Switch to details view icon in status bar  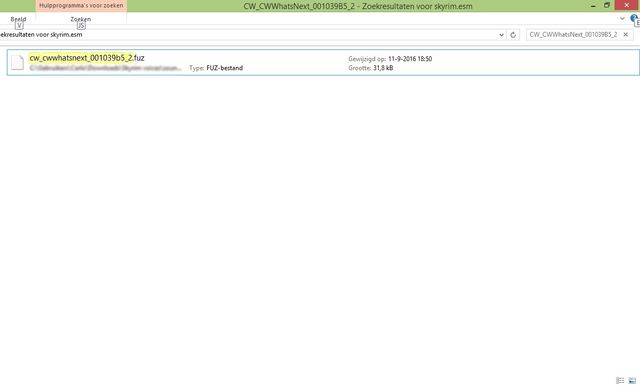click(620, 380)
